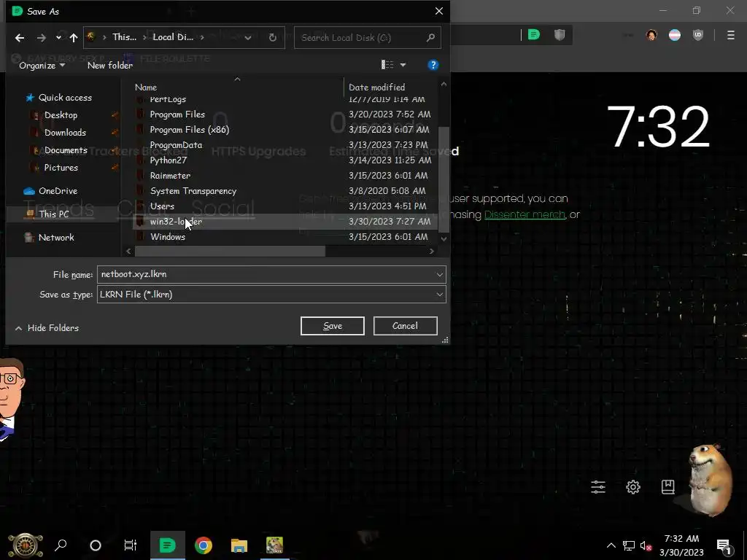Image resolution: width=747 pixels, height=560 pixels.
Task: Select This PC in navigation pane
Action: pyautogui.click(x=53, y=214)
